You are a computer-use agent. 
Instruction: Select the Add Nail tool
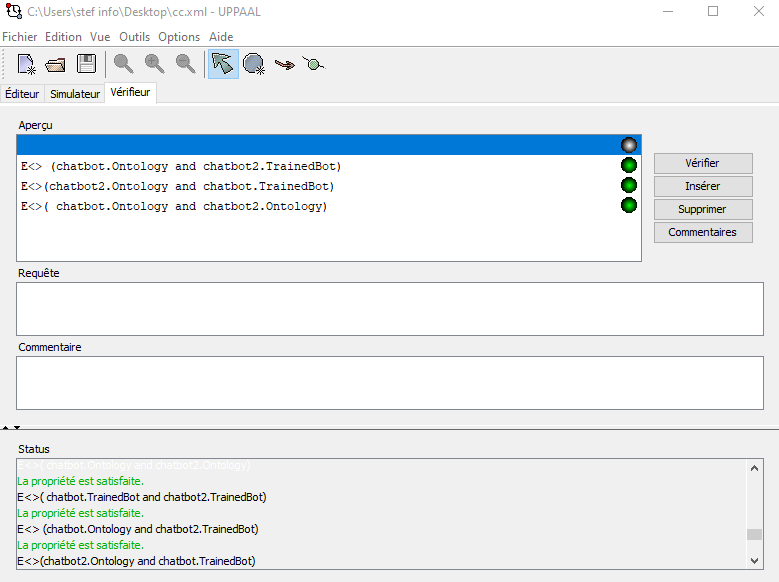(x=313, y=64)
